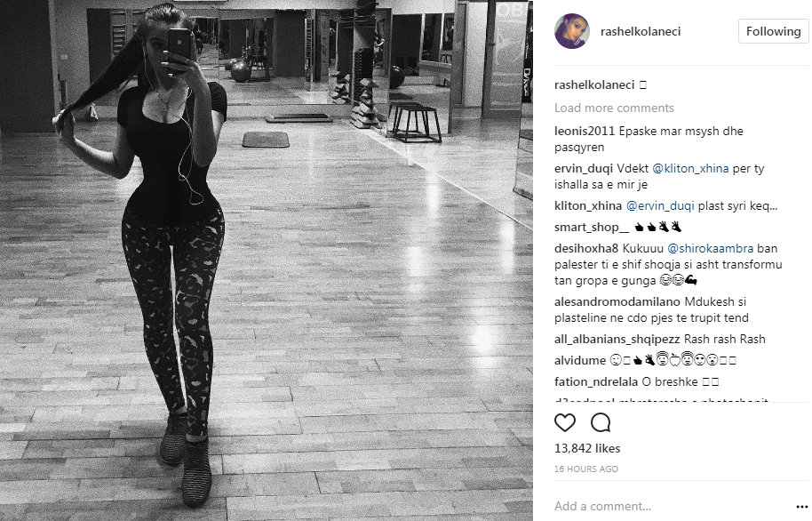Open ervin_duqi commenter profile

point(584,169)
